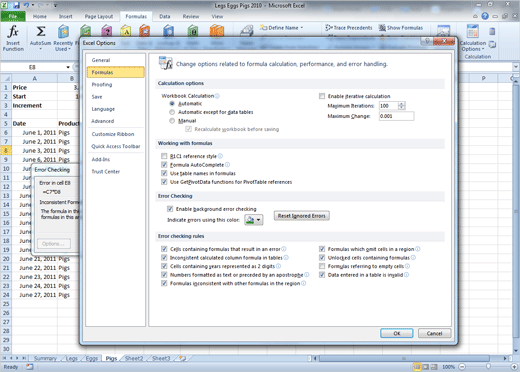Minimize the ribbon with the caret
This screenshot has height=372, width=520.
pyautogui.click(x=475, y=16)
